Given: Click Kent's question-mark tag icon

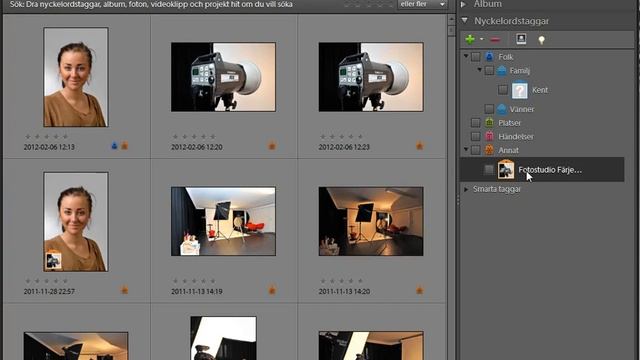Looking at the screenshot, I should coord(520,90).
